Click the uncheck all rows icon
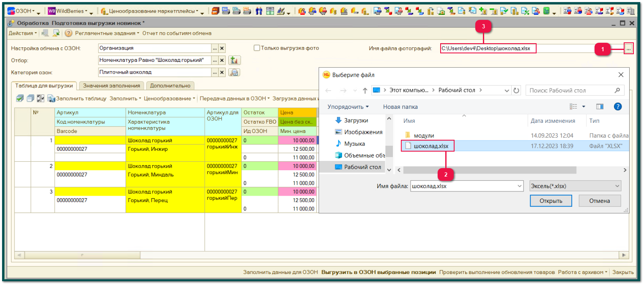Image resolution: width=644 pixels, height=285 pixels. [x=30, y=98]
